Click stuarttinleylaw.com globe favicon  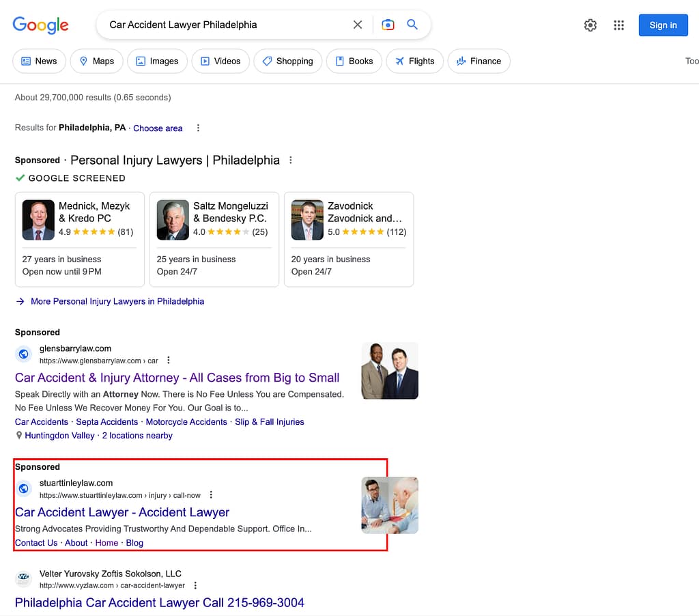pos(24,488)
